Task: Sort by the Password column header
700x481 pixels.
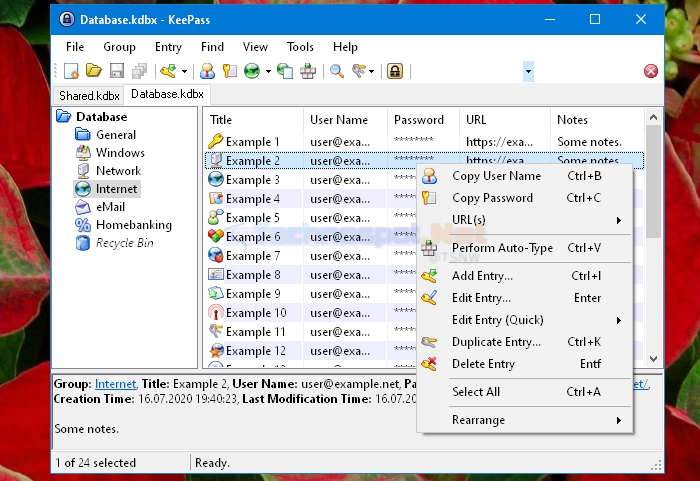Action: tap(423, 120)
